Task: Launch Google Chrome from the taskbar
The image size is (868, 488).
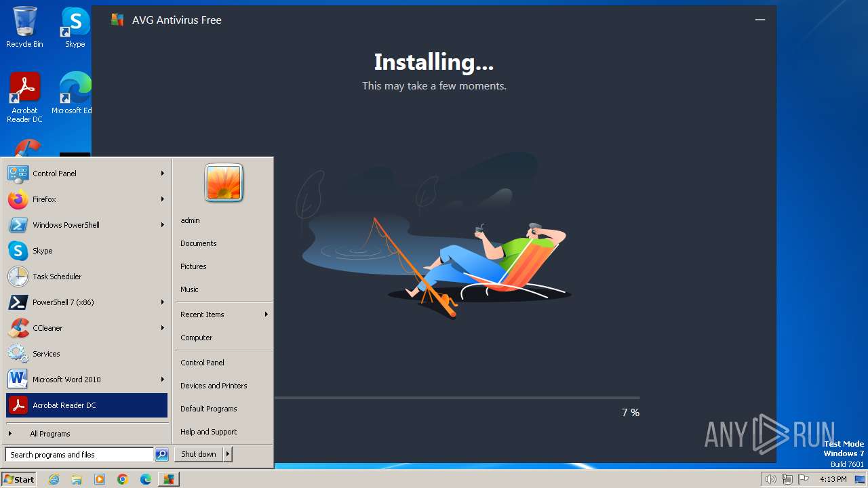Action: click(x=123, y=479)
